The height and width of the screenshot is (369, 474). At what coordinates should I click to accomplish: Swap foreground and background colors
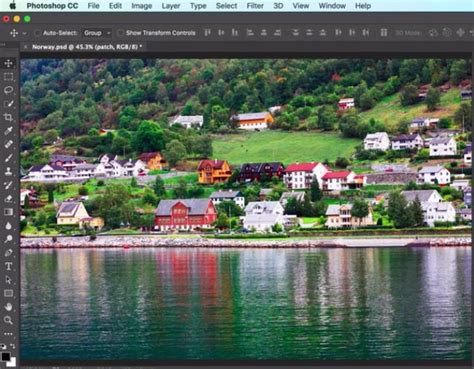coord(13,346)
